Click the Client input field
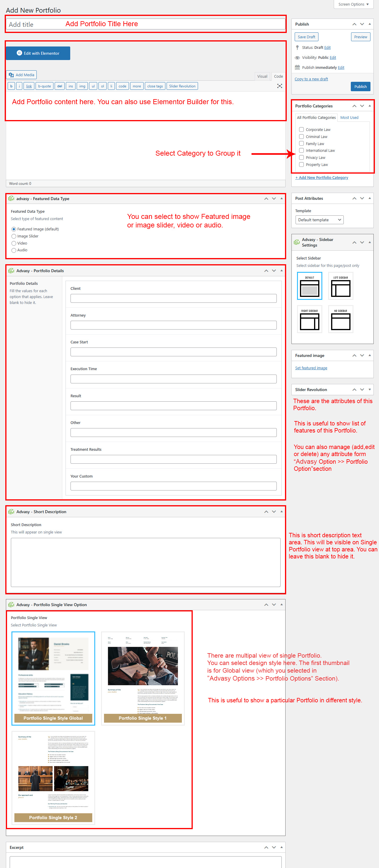The height and width of the screenshot is (868, 379). point(173,298)
